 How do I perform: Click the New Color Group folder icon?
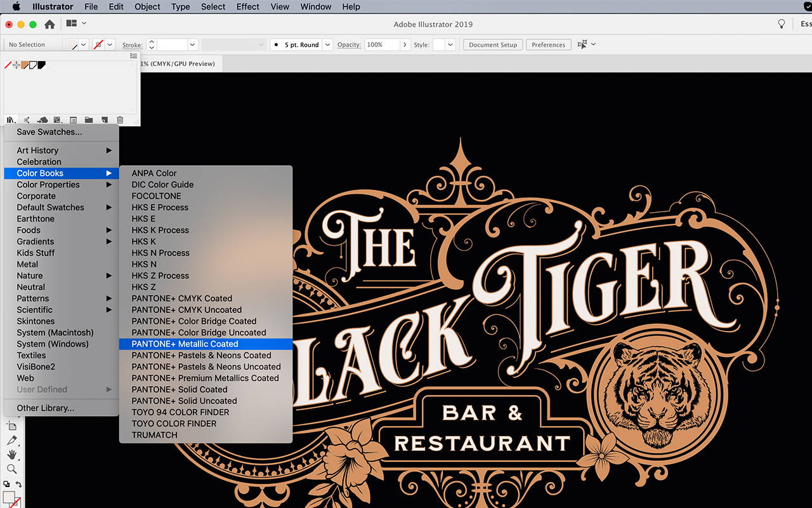(88, 120)
